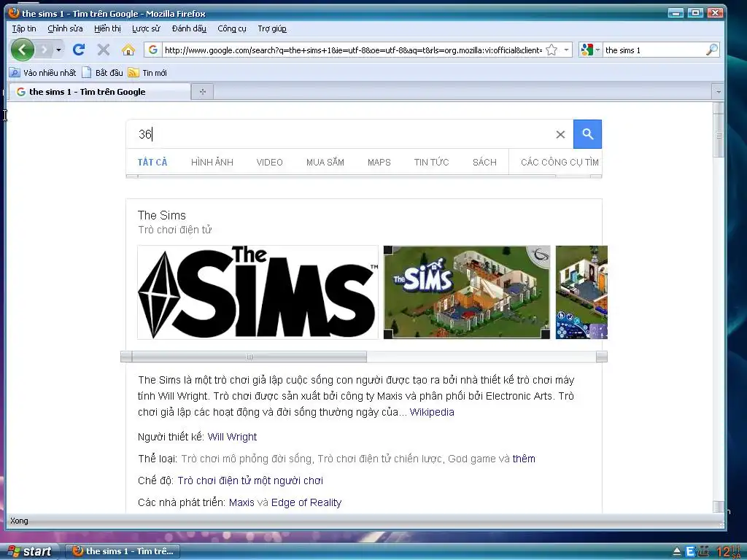Open the address bar history dropdown
The height and width of the screenshot is (560, 747).
(x=566, y=50)
